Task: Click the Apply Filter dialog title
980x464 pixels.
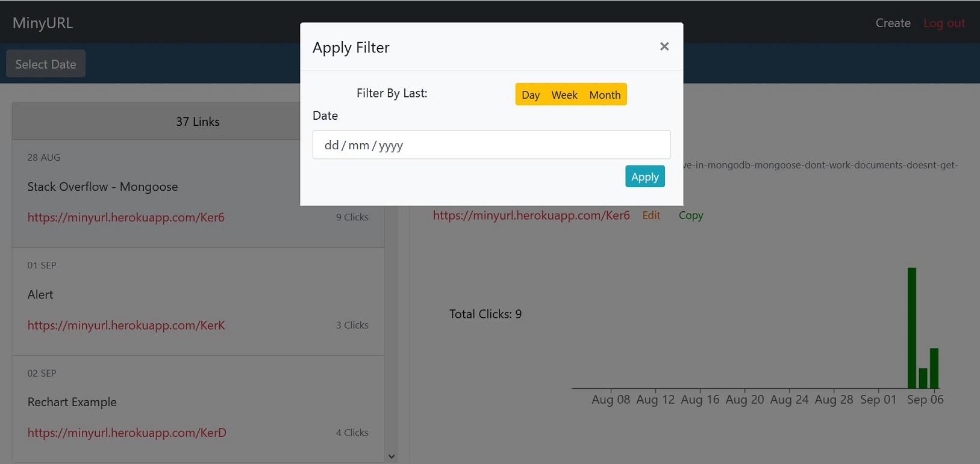Action: coord(351,48)
